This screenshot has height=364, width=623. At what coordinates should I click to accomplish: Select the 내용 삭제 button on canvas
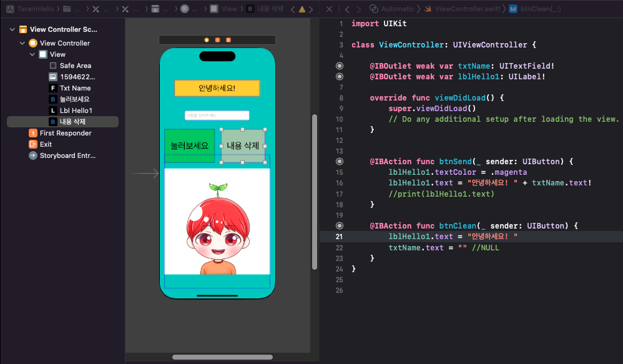(243, 146)
